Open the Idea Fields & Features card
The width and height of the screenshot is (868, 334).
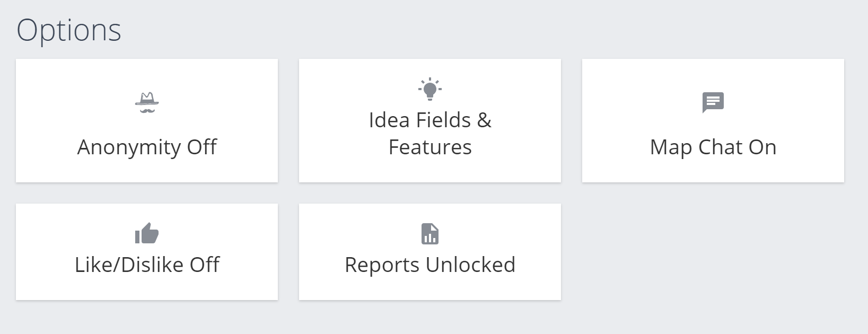pos(430,121)
